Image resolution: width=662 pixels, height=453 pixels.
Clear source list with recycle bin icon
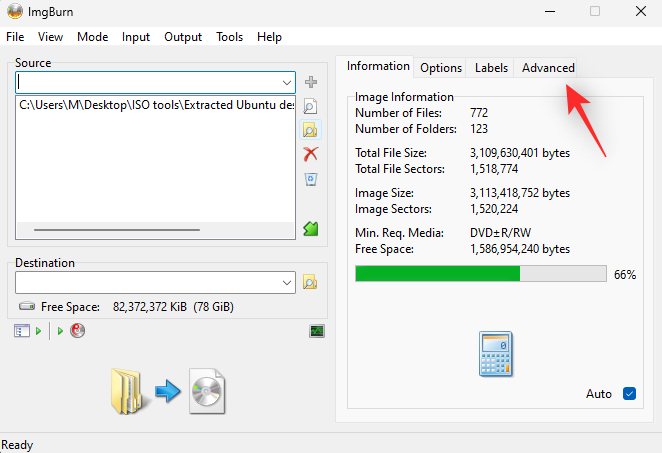(x=311, y=179)
